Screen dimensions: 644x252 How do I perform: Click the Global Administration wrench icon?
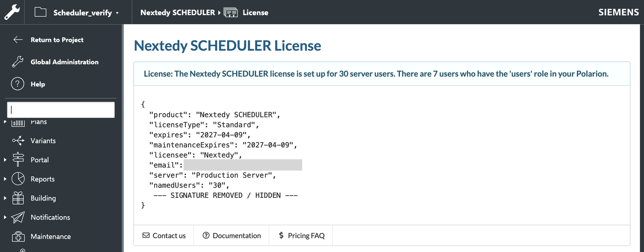pyautogui.click(x=18, y=62)
